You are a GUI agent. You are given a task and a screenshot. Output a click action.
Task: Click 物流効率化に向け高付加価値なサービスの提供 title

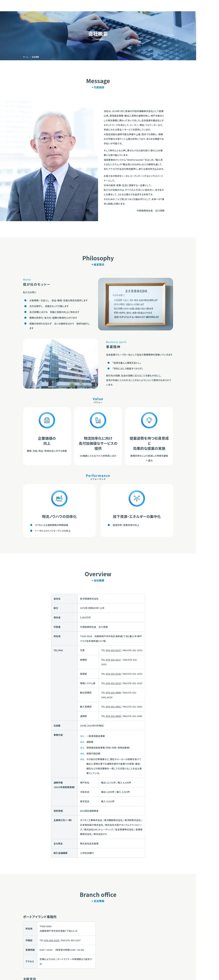[98, 443]
